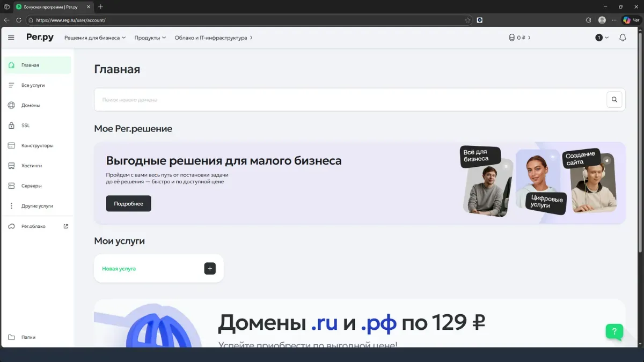Open the notifications bell icon

(622, 38)
